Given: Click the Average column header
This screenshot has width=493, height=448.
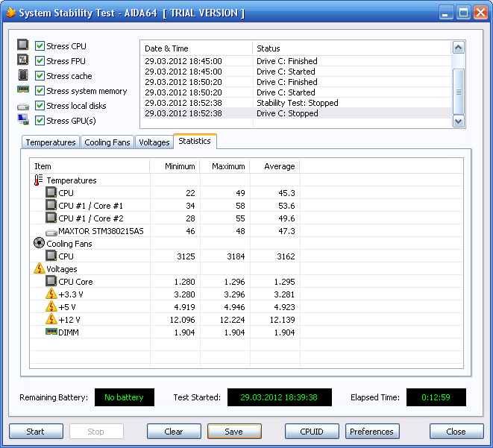Looking at the screenshot, I should (274, 166).
